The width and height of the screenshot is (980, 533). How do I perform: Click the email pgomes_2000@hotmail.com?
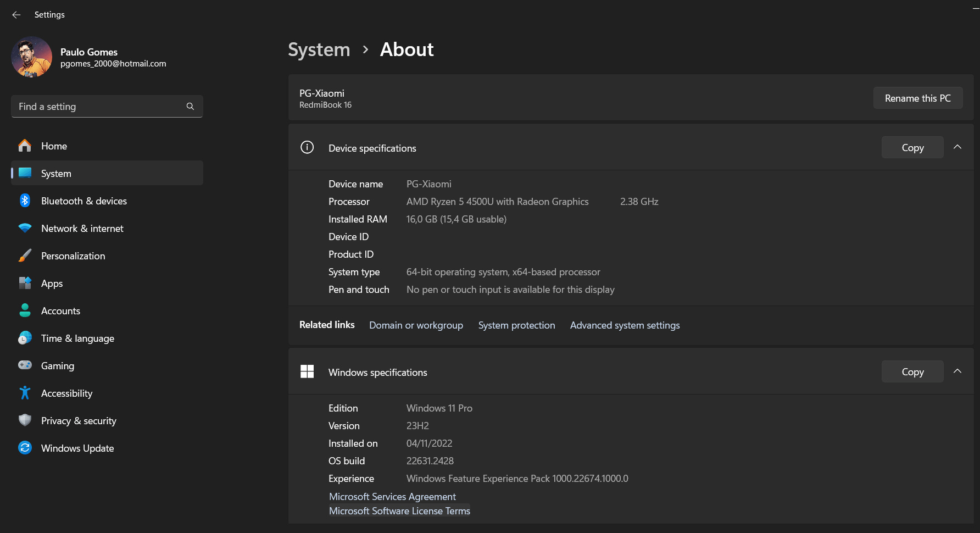point(113,64)
